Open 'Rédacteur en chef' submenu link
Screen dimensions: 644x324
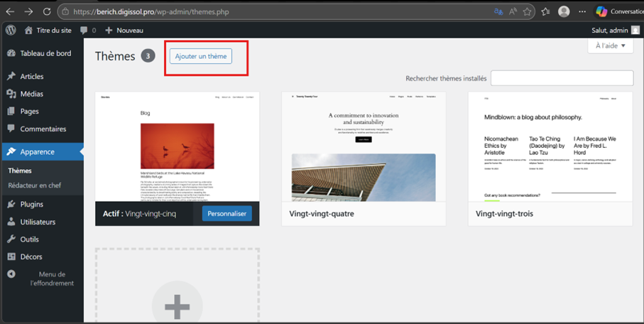34,185
